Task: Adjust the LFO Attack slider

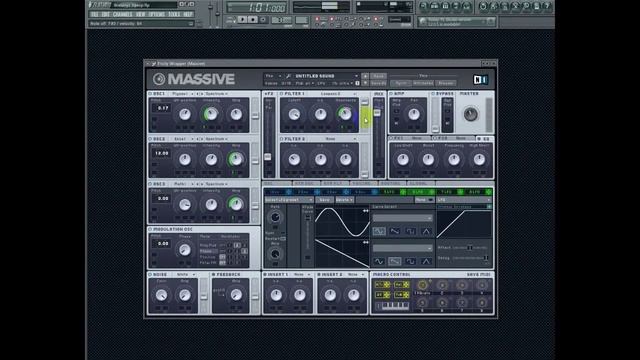Action: click(x=470, y=247)
